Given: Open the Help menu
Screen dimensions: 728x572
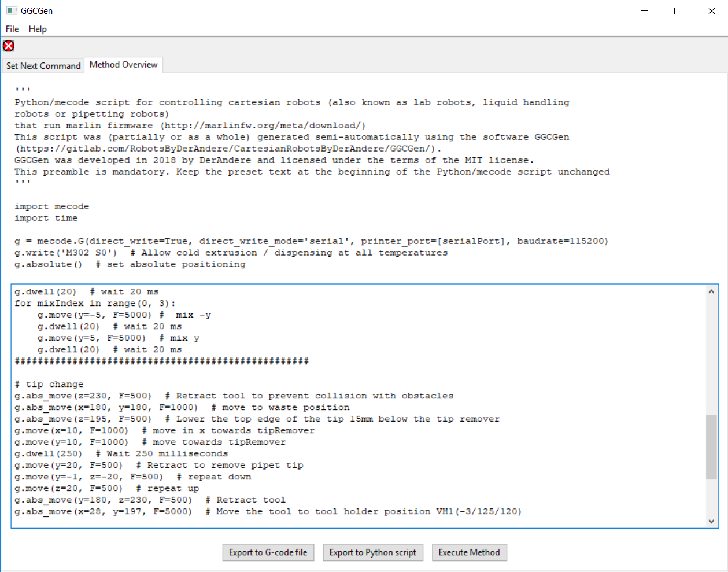Looking at the screenshot, I should tap(38, 29).
